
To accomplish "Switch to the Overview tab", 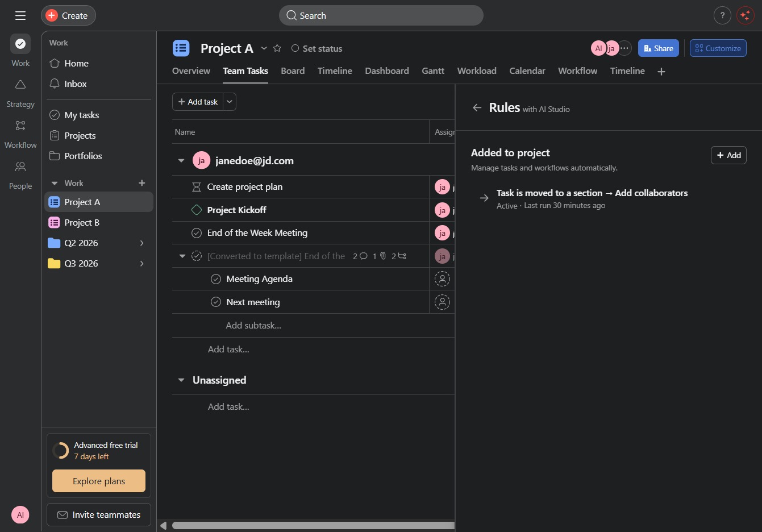I will tap(191, 71).
